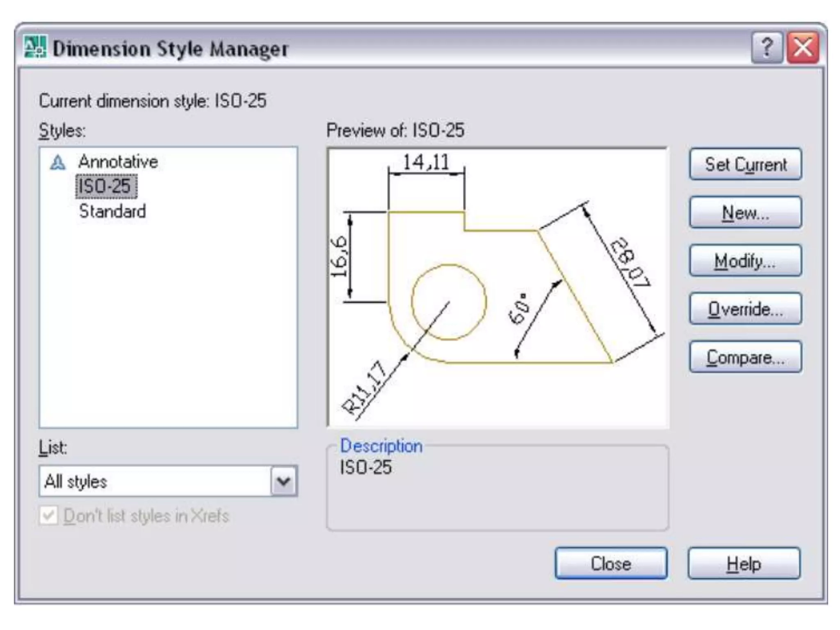The image size is (840, 630).
Task: Open the Compare... styles dialog
Action: (x=745, y=357)
